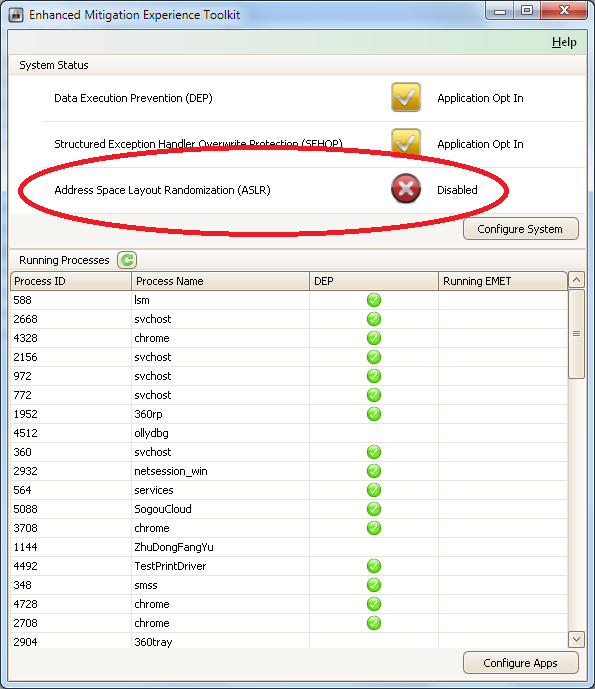
Task: Click DEP green check for lsm
Action: point(374,300)
